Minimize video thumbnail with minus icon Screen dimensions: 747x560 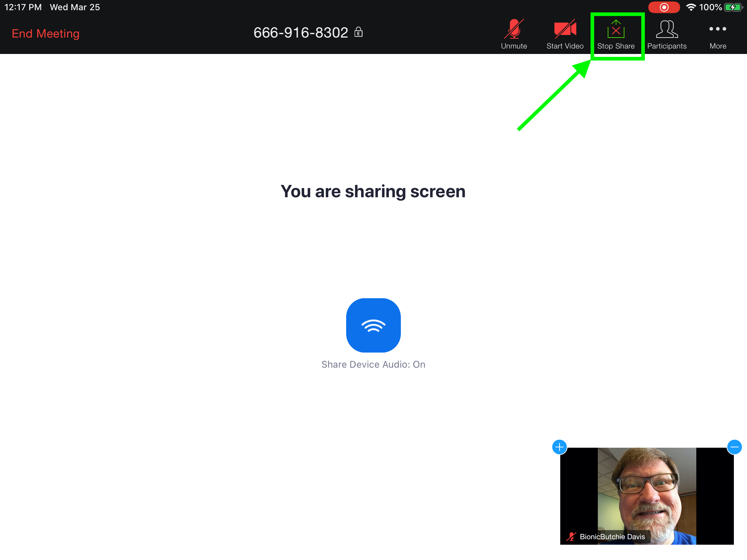(734, 447)
